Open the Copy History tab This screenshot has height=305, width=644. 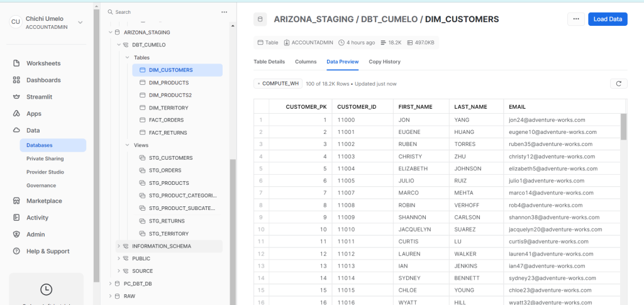(x=384, y=62)
